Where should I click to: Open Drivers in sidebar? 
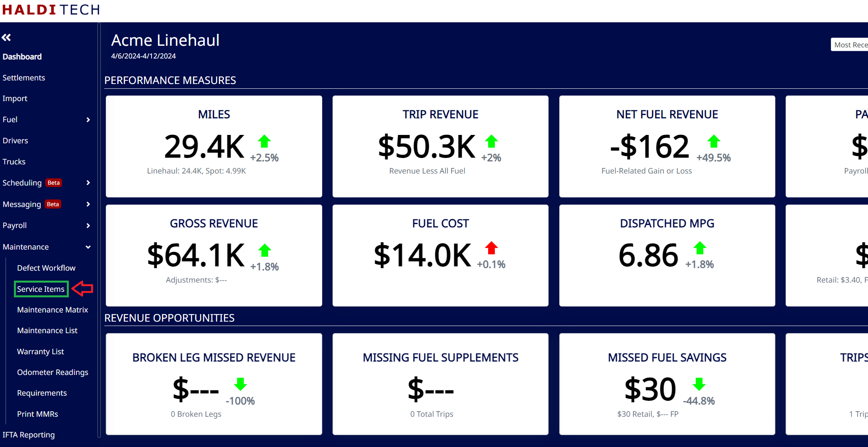click(x=15, y=141)
